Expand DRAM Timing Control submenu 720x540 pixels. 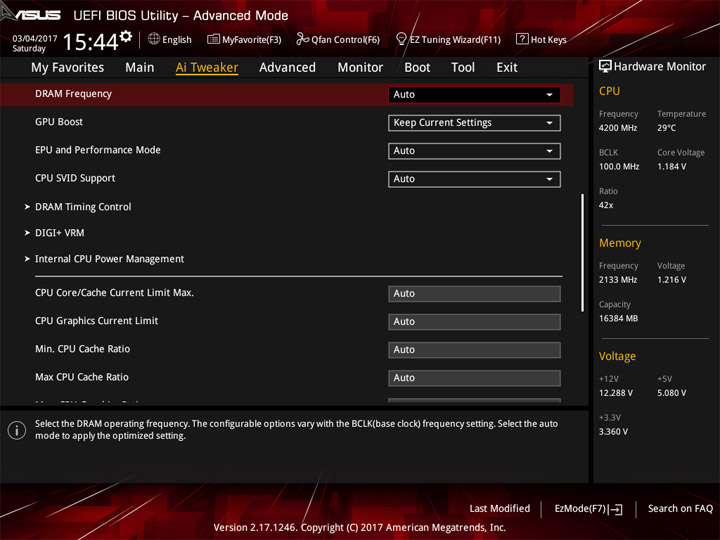tap(83, 207)
